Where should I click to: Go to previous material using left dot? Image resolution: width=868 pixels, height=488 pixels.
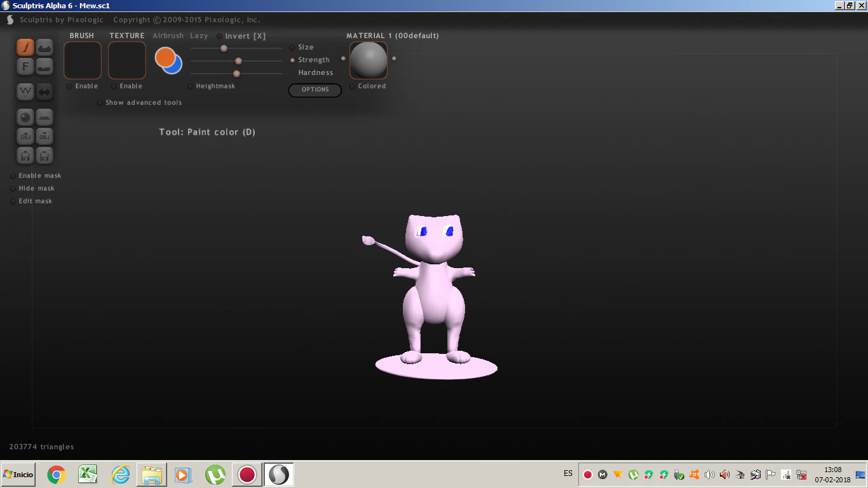coord(343,58)
